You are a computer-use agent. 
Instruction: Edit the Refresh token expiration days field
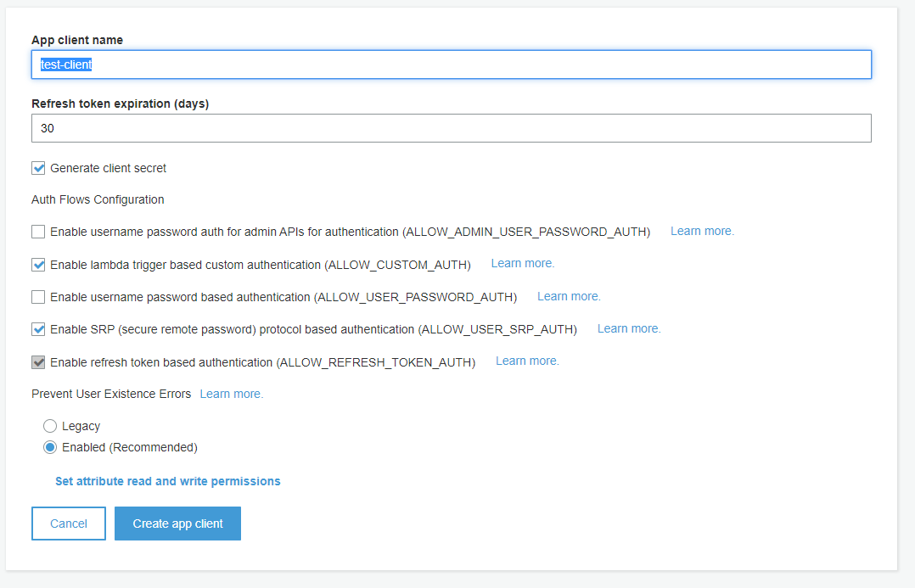pos(451,128)
